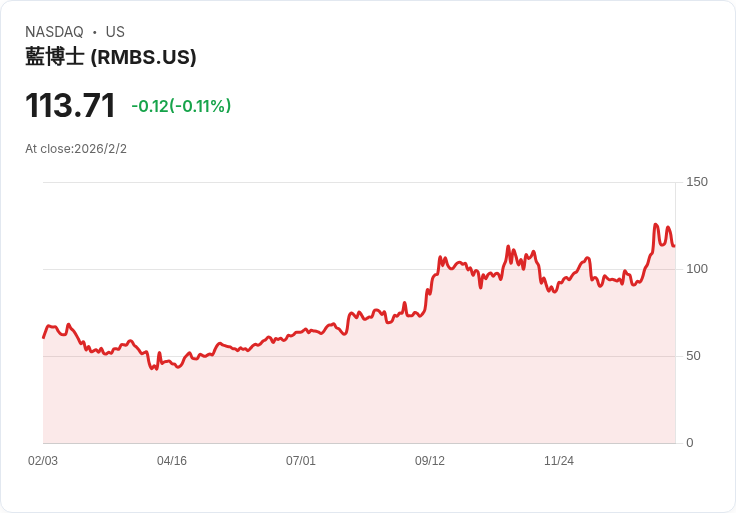Click the sharp September price jump on chart
This screenshot has width=736, height=513.
[433, 279]
